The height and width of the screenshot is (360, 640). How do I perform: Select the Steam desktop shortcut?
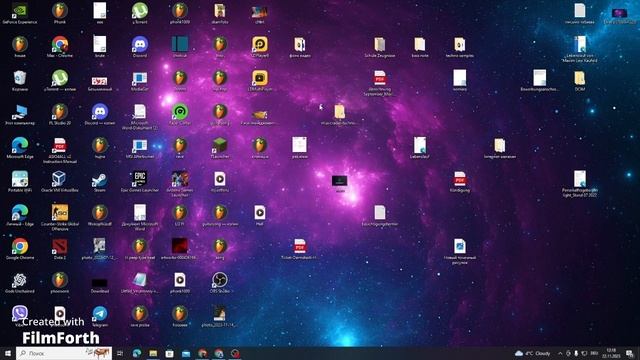(x=100, y=182)
